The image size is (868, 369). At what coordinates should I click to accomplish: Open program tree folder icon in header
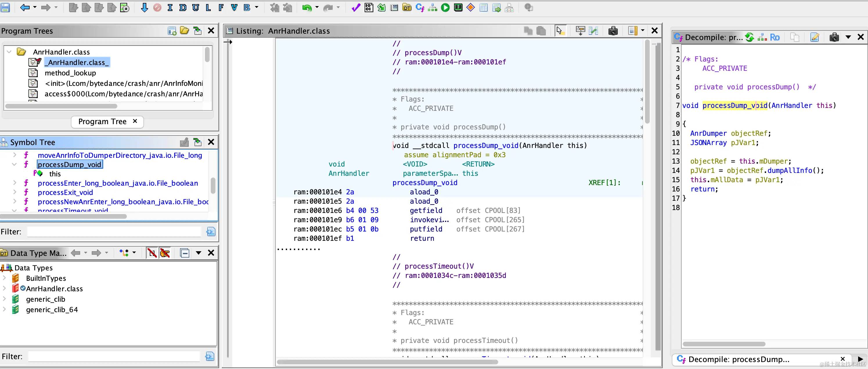(184, 31)
